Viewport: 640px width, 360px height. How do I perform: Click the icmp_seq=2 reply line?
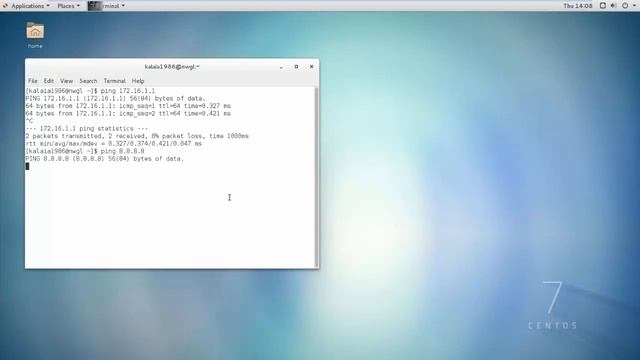pos(128,113)
